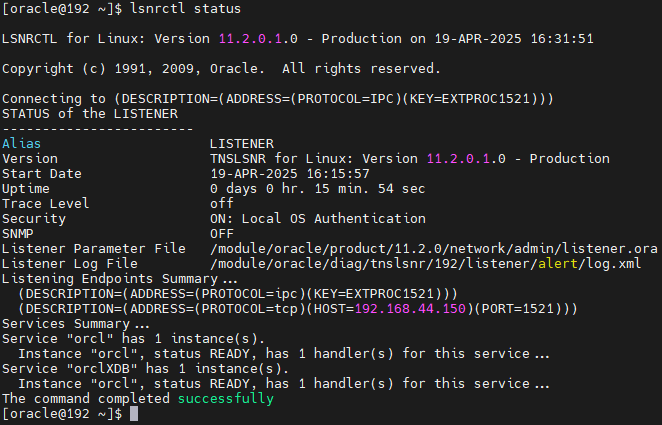Click the 'Trace Level' label
Screen dimensions: 662x425
tap(46, 203)
